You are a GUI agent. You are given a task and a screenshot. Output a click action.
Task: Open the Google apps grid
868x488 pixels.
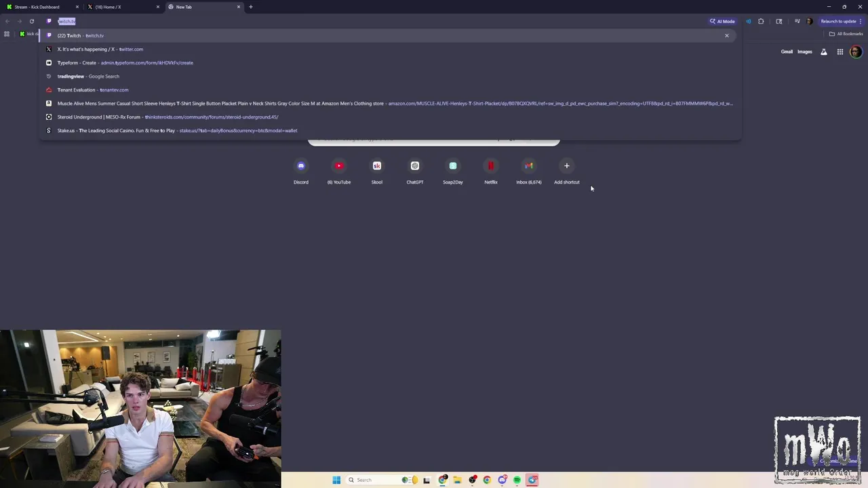[x=840, y=52]
